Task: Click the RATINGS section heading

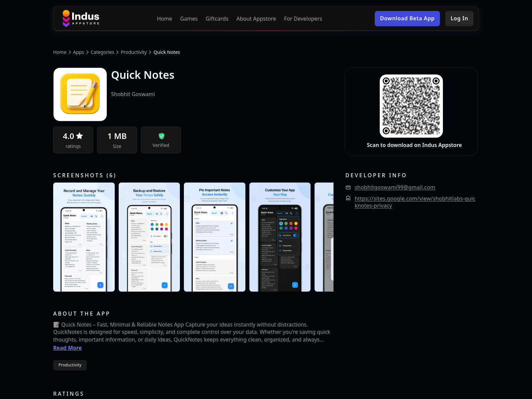Action: (x=68, y=394)
